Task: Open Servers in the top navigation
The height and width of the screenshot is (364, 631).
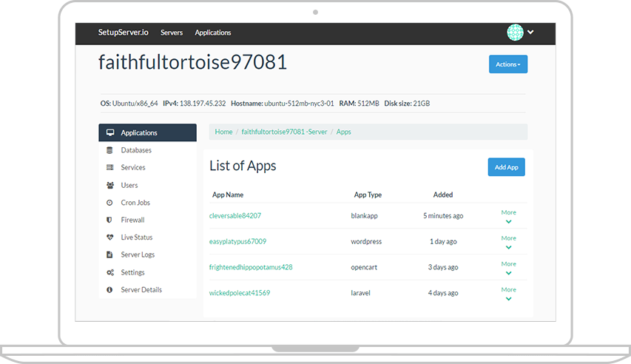Action: pos(172,33)
